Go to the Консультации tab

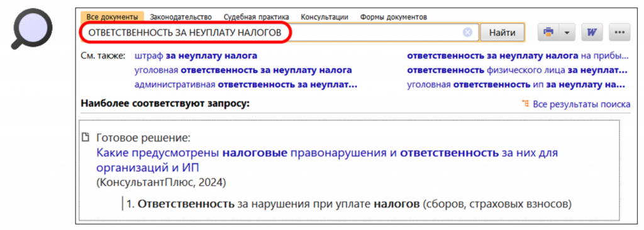pyautogui.click(x=325, y=17)
